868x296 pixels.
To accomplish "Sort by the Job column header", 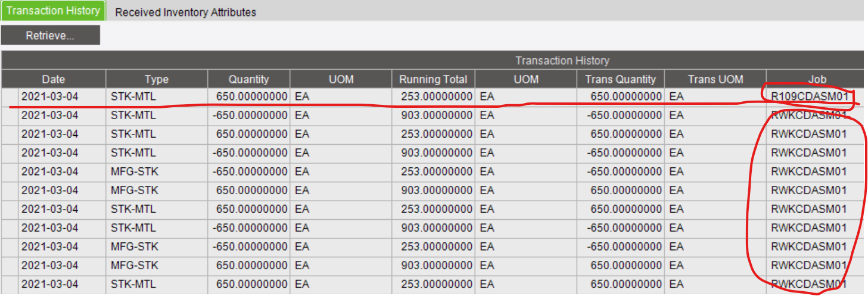I will pos(815,79).
